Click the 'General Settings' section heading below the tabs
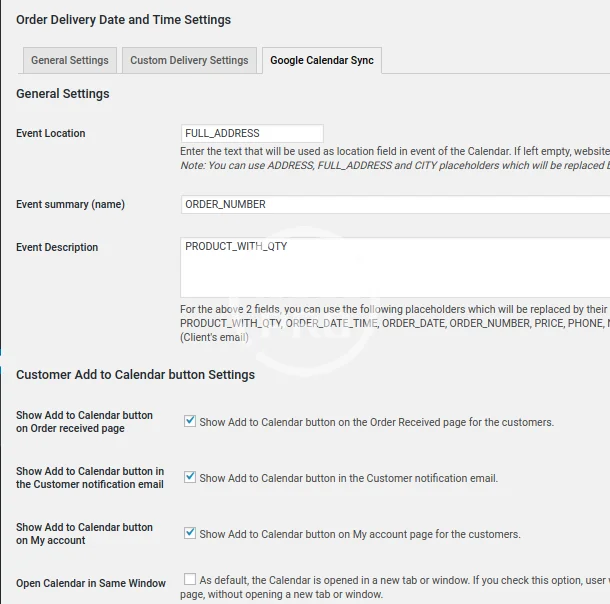 coord(63,94)
